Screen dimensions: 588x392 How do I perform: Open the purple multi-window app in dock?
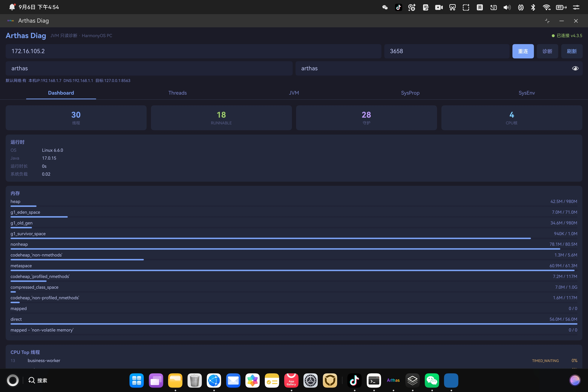click(156, 380)
